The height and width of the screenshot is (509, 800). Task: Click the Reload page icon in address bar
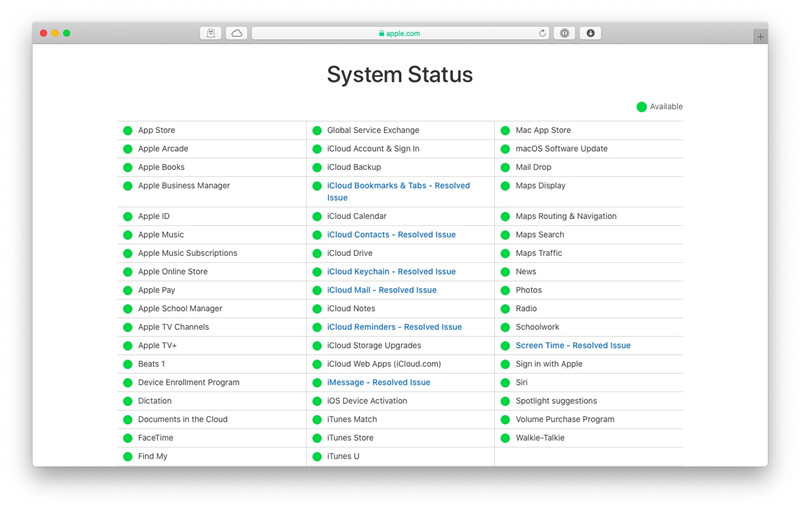[x=542, y=33]
